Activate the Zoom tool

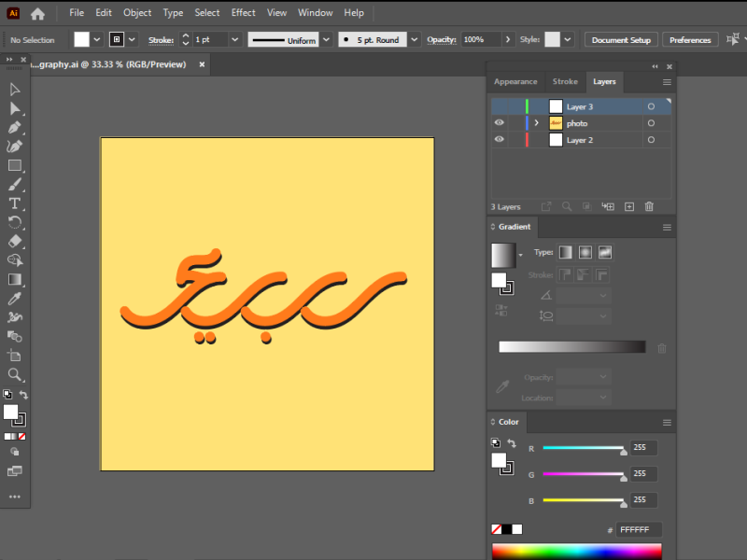[15, 374]
